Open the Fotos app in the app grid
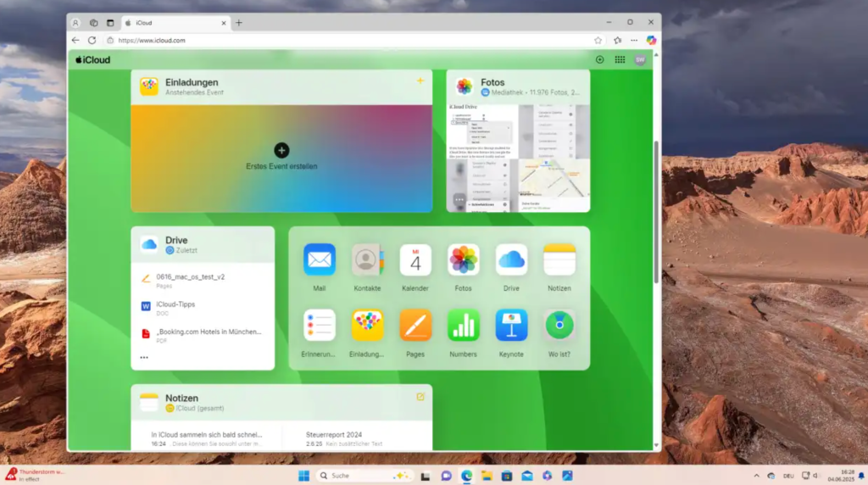 coord(464,259)
